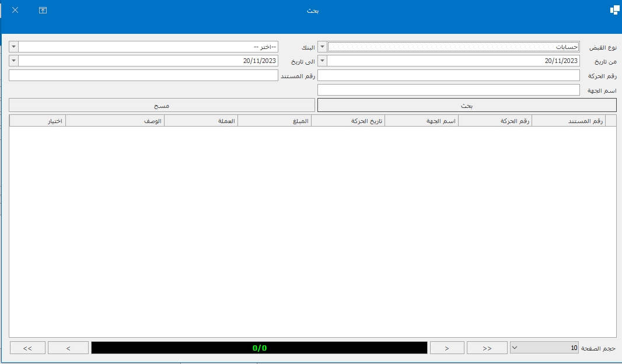Close the search dialog with the X
622x364 pixels.
click(x=15, y=10)
